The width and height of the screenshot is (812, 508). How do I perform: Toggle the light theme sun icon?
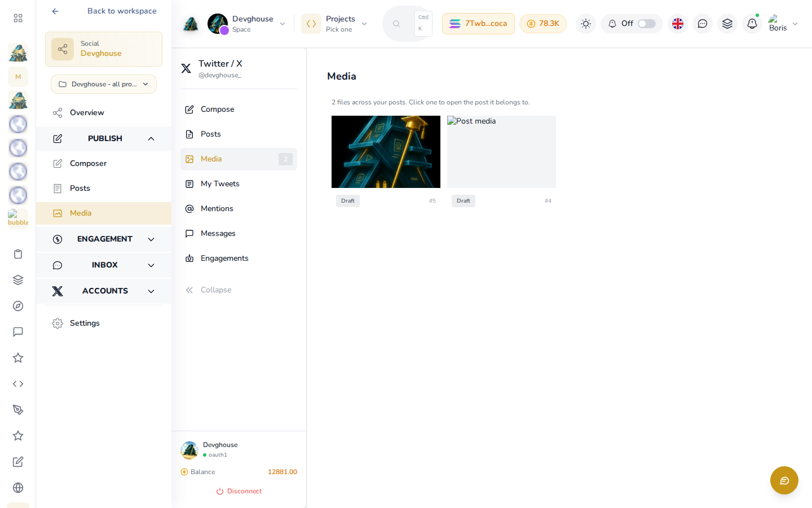pyautogui.click(x=586, y=24)
